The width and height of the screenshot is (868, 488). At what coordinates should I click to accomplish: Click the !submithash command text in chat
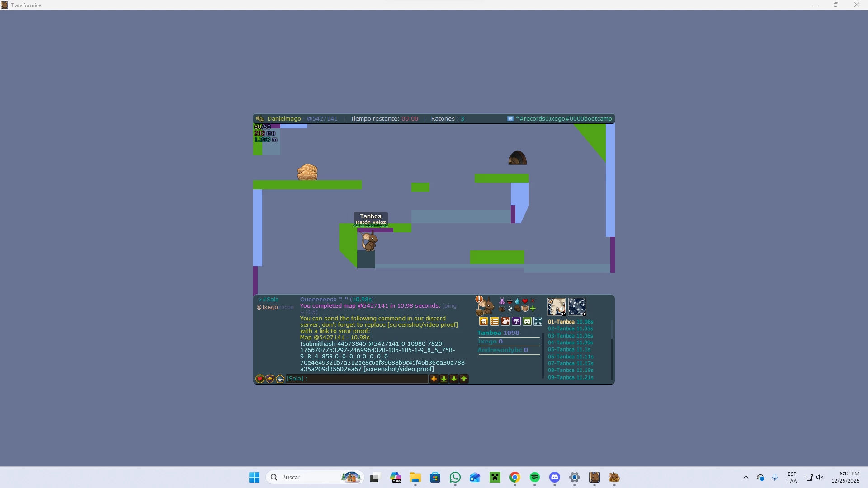pyautogui.click(x=382, y=357)
